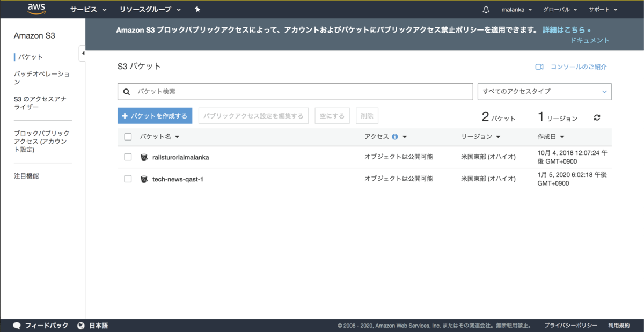Click the access info icon
This screenshot has width=644, height=332.
tap(395, 137)
